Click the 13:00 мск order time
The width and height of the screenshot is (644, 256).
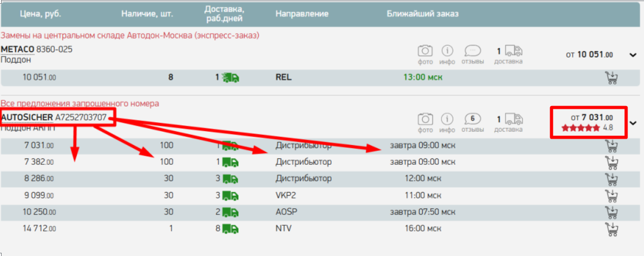pos(423,77)
